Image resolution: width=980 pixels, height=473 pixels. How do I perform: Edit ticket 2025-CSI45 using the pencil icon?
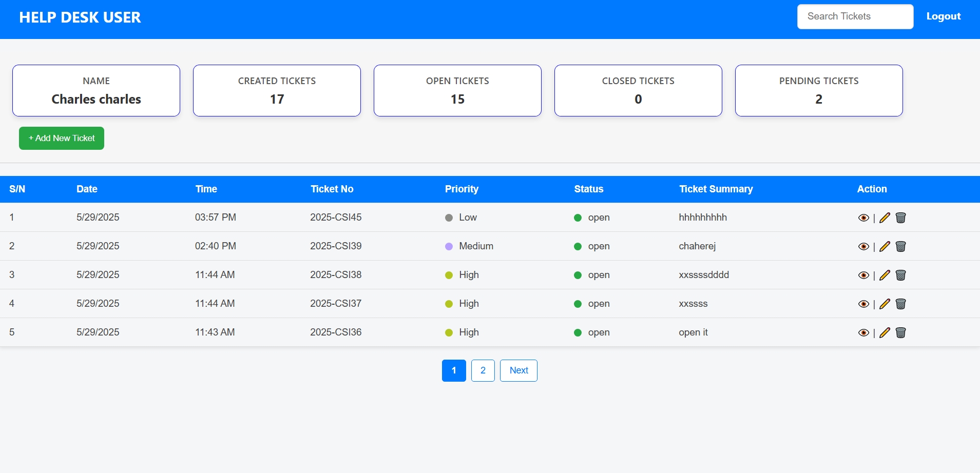point(885,218)
